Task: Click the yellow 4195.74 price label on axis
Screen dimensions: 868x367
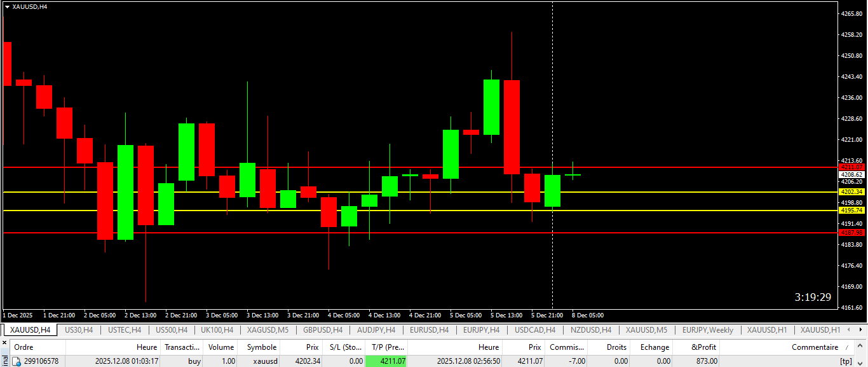Action: 851,211
